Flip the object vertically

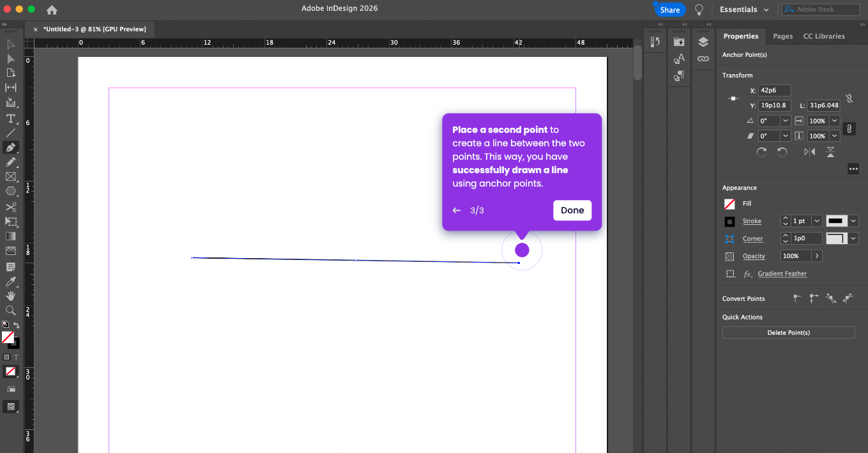830,152
